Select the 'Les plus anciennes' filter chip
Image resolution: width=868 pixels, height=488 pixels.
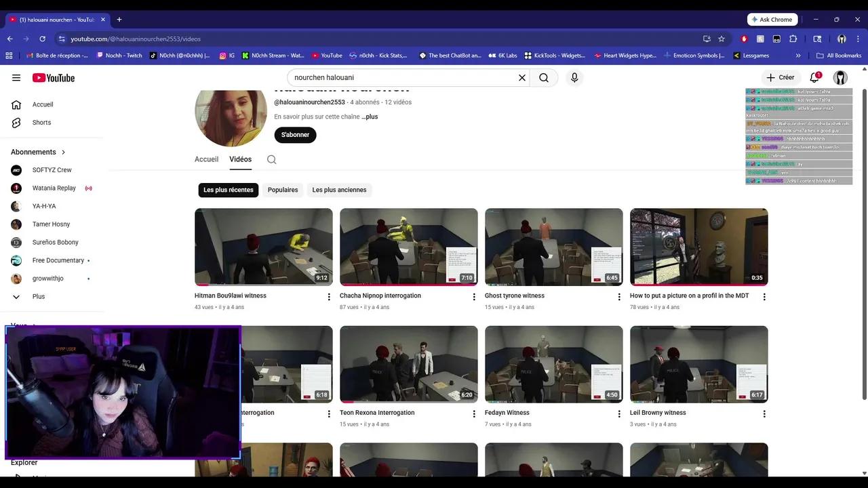pos(339,190)
